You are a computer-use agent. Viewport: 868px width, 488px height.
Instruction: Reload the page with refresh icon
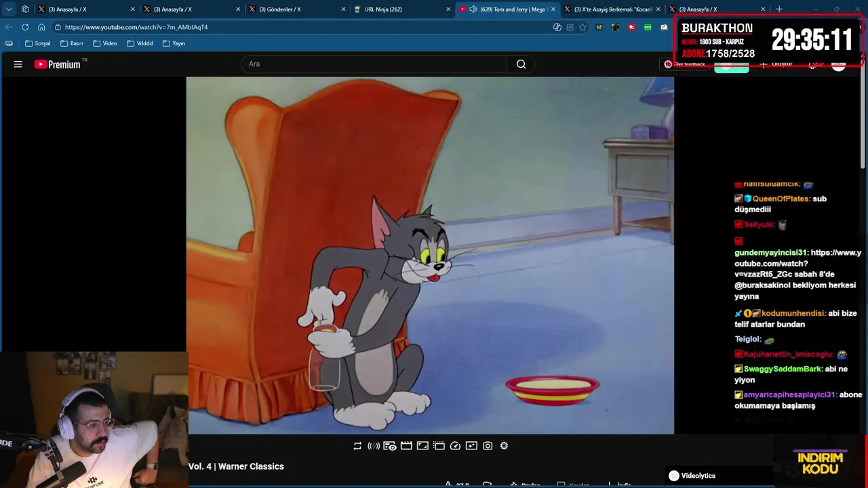pyautogui.click(x=25, y=27)
